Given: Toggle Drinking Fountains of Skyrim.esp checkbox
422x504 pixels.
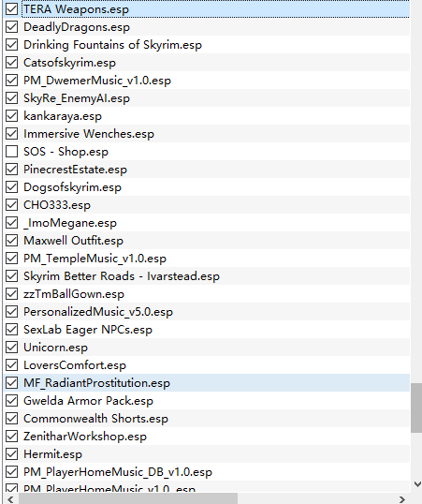Looking at the screenshot, I should pyautogui.click(x=12, y=45).
